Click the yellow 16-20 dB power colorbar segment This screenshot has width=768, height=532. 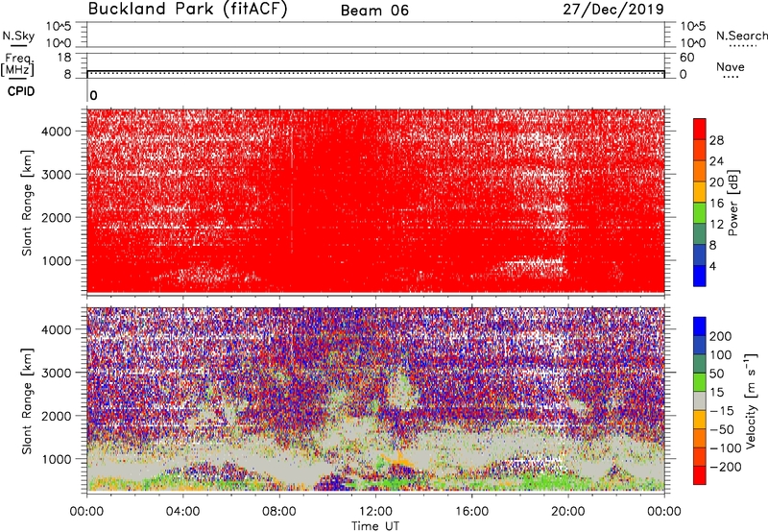click(700, 192)
